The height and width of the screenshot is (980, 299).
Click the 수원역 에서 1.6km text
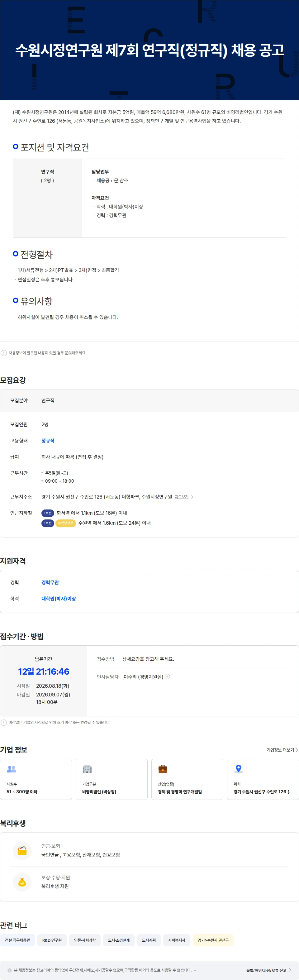[115, 523]
